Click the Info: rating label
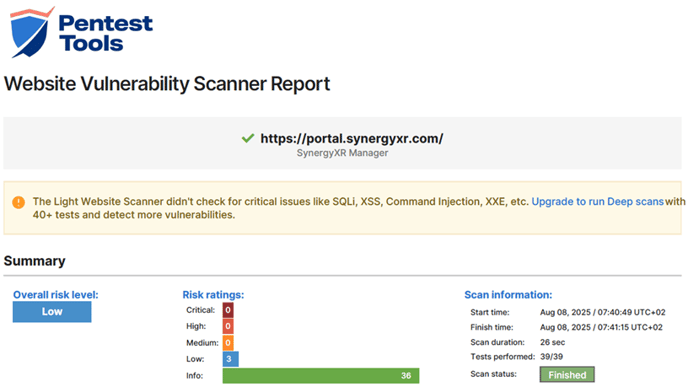This screenshot has height=387, width=688. [194, 376]
